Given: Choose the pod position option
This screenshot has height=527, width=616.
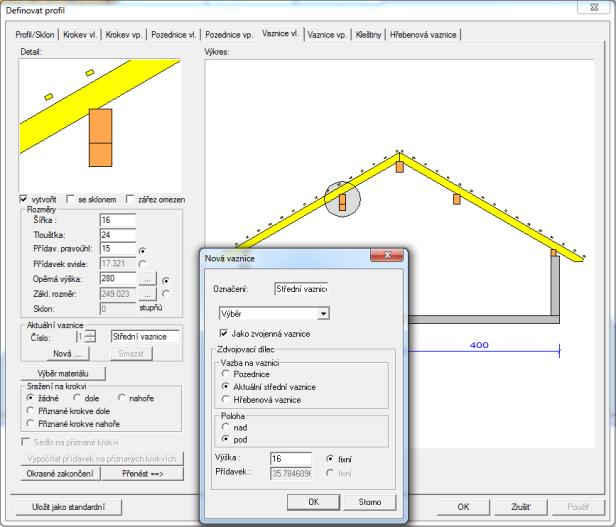Looking at the screenshot, I should (x=226, y=439).
